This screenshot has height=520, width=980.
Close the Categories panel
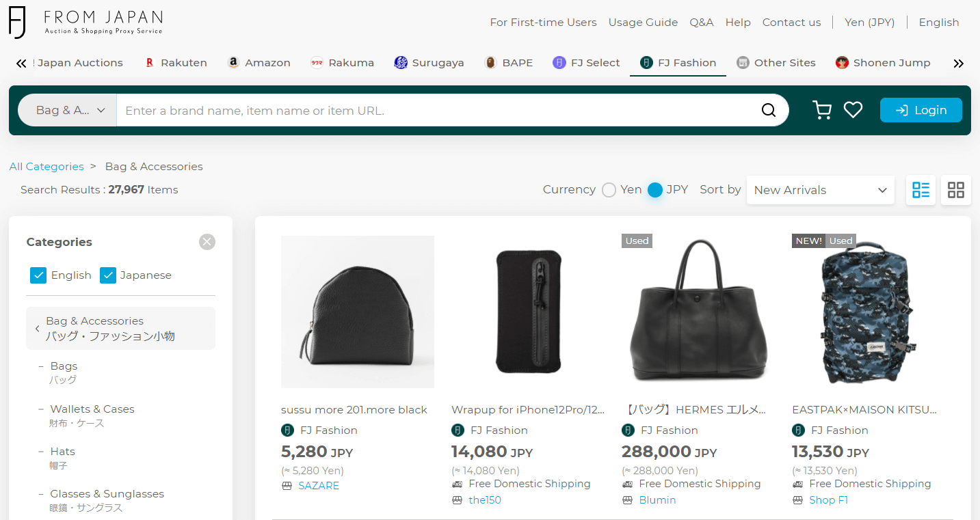tap(207, 242)
